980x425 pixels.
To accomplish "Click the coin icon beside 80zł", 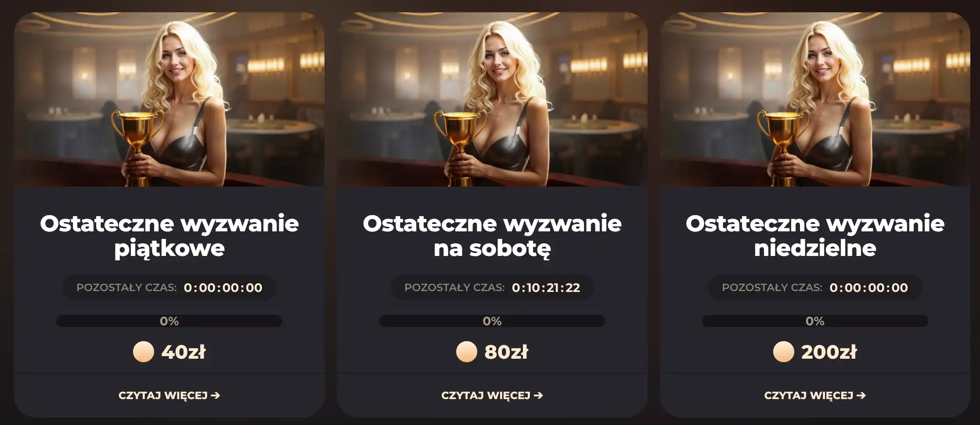I will point(466,352).
